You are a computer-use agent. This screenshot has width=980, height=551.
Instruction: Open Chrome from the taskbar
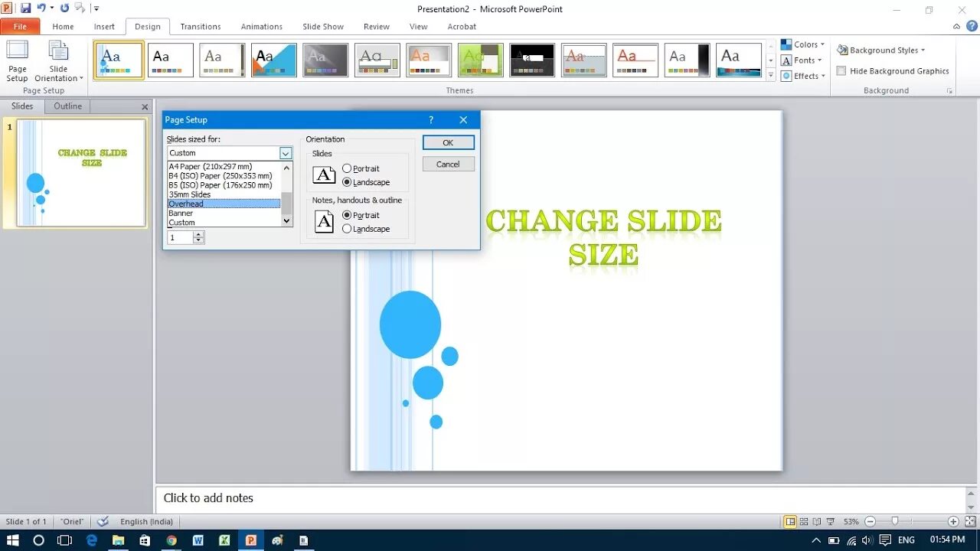[171, 540]
